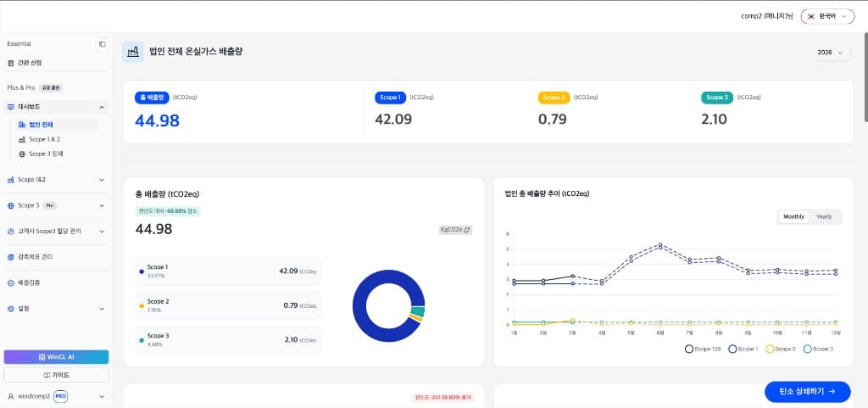The height and width of the screenshot is (408, 868).
Task: Click the 총 배출량 blue badge
Action: 152,98
